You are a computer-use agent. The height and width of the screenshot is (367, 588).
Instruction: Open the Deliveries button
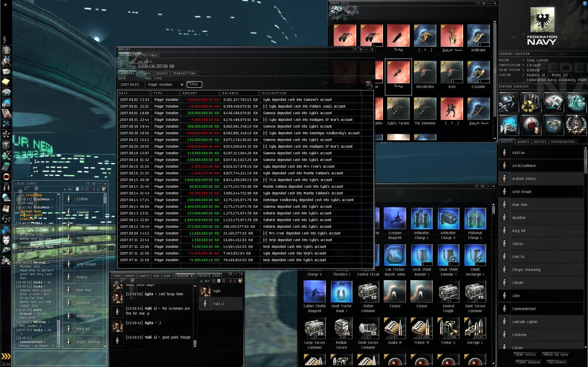(x=558, y=362)
